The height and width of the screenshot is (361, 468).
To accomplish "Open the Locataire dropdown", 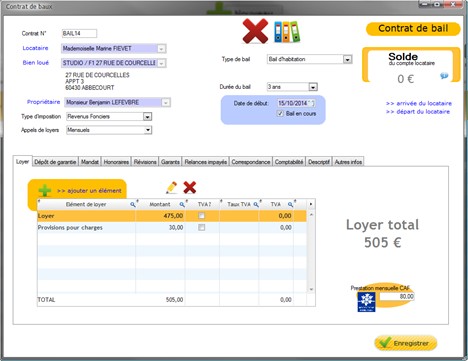I will coord(161,49).
